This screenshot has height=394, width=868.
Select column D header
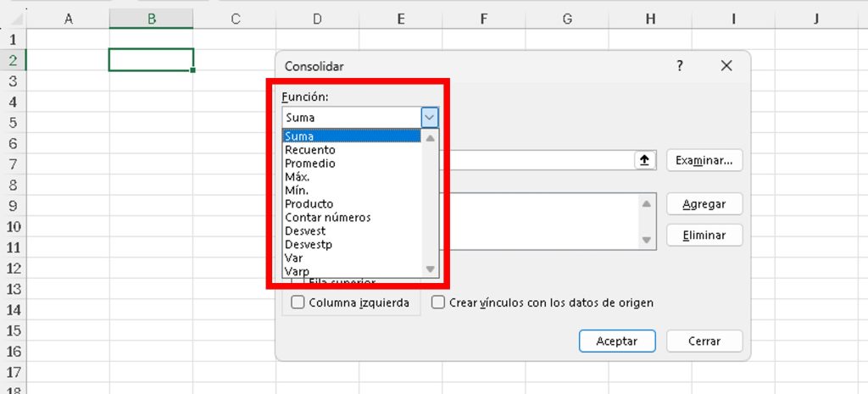click(316, 19)
